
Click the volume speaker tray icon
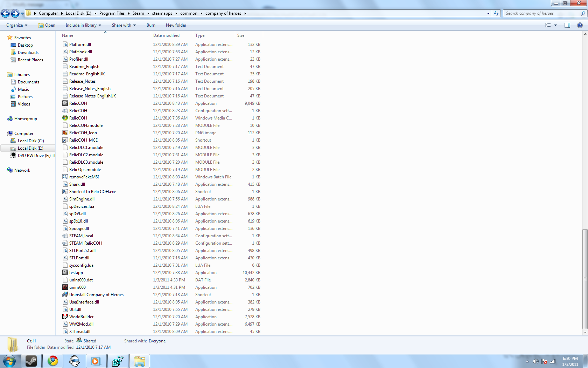pyautogui.click(x=535, y=361)
